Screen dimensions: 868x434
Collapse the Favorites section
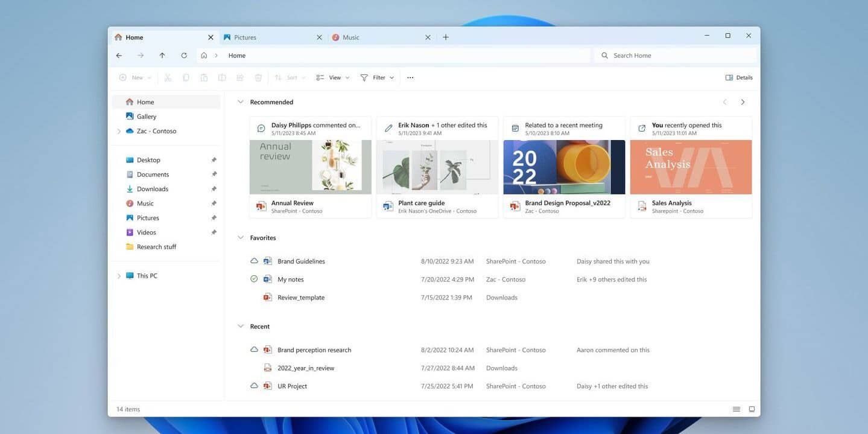(241, 238)
